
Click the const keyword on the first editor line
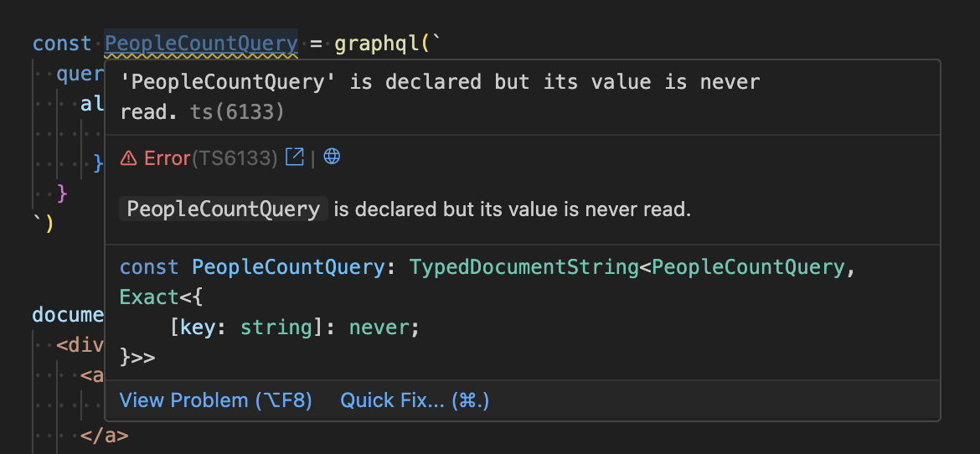pos(62,43)
